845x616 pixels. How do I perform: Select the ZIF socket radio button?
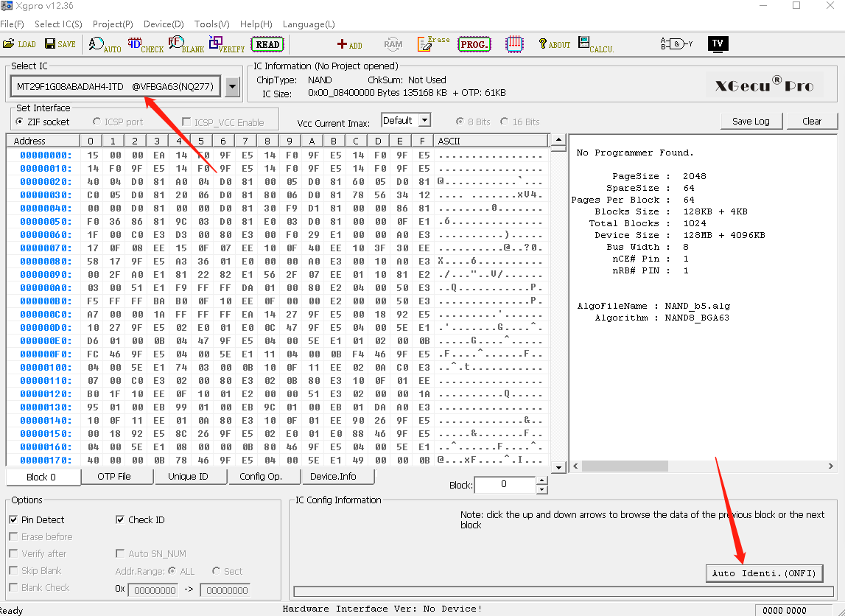click(x=20, y=122)
